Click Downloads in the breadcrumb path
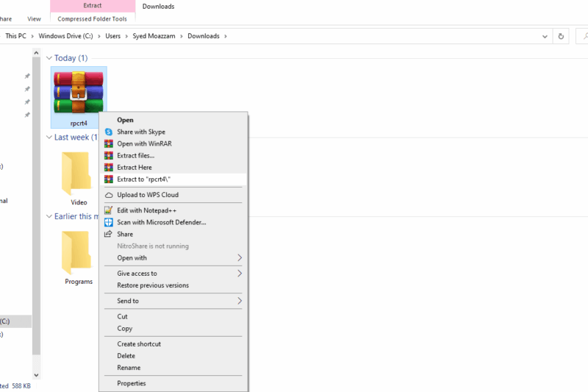The image size is (588, 392). tap(204, 36)
